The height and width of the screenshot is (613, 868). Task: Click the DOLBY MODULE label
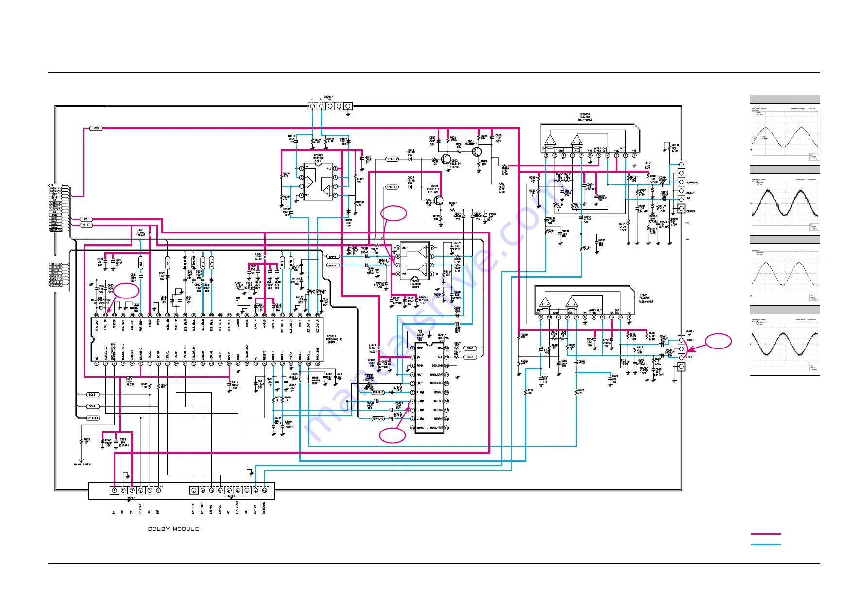[173, 529]
